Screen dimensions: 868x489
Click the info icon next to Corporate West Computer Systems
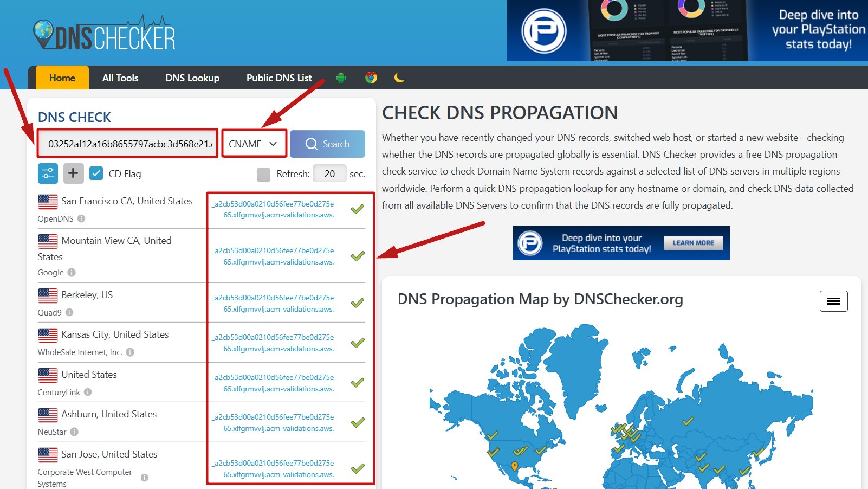click(x=144, y=478)
